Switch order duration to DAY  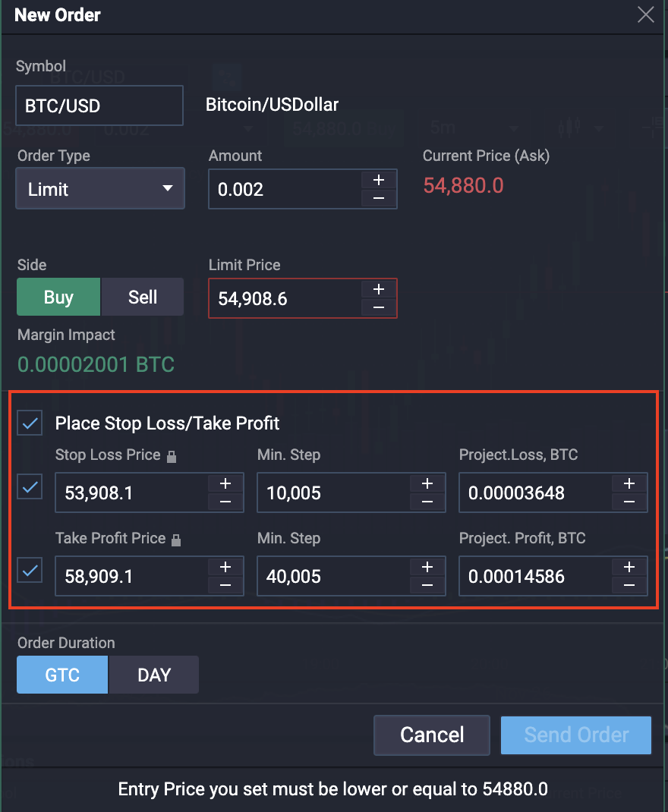coord(153,674)
